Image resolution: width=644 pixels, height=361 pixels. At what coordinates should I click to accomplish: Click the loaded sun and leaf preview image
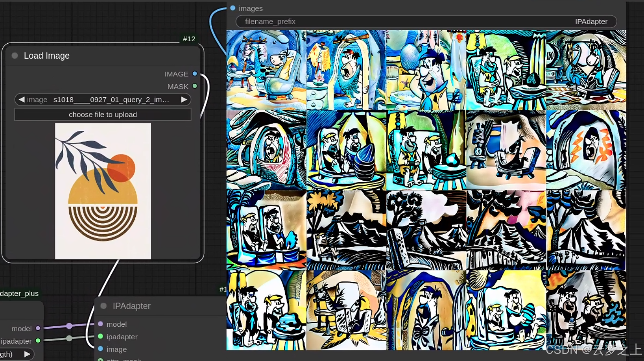(103, 191)
